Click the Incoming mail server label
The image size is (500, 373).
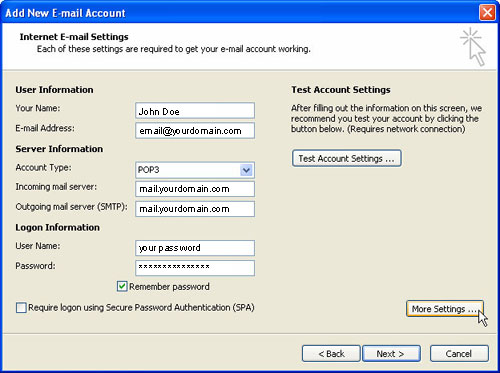click(56, 187)
